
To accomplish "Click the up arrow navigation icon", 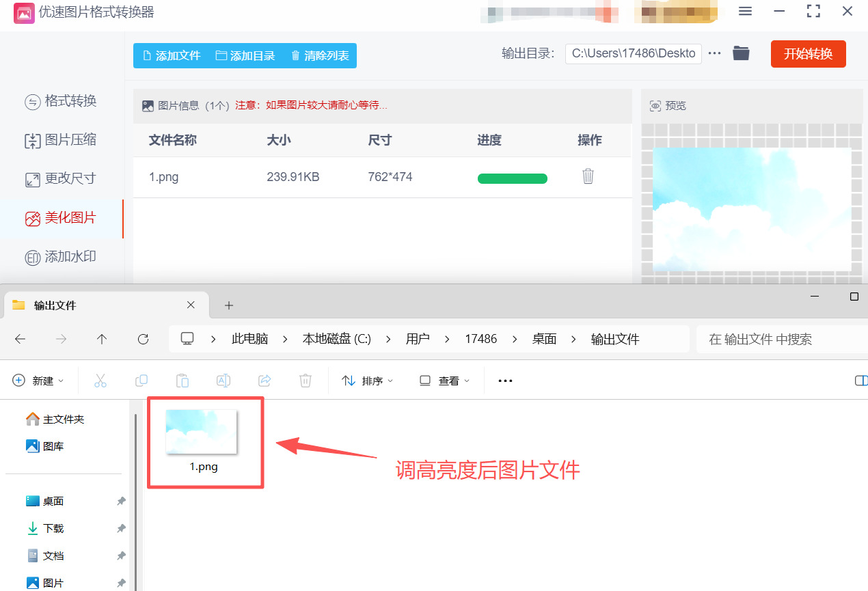I will pyautogui.click(x=102, y=339).
